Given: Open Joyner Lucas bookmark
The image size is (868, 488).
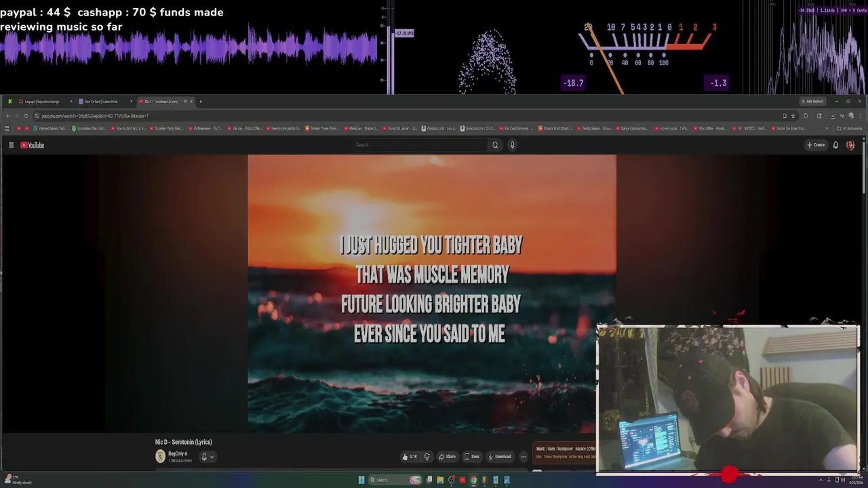Looking at the screenshot, I should pos(671,128).
